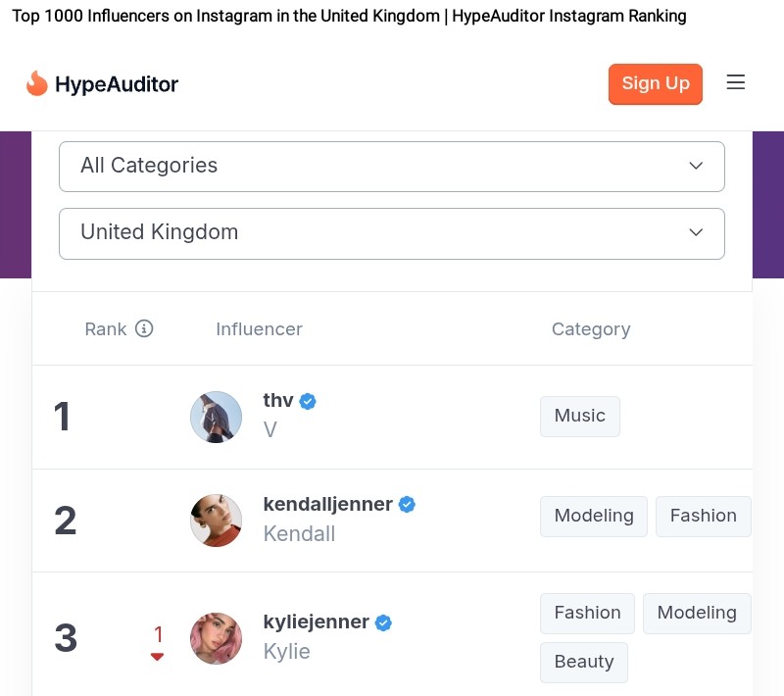Click Kylie's profile picture
Image resolution: width=784 pixels, height=696 pixels.
click(x=216, y=638)
